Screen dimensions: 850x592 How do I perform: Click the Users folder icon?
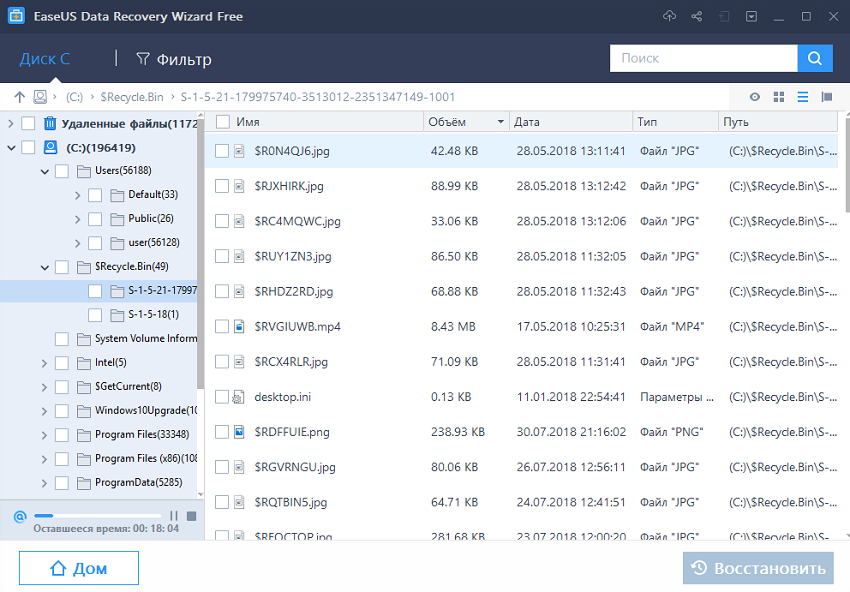click(x=84, y=171)
